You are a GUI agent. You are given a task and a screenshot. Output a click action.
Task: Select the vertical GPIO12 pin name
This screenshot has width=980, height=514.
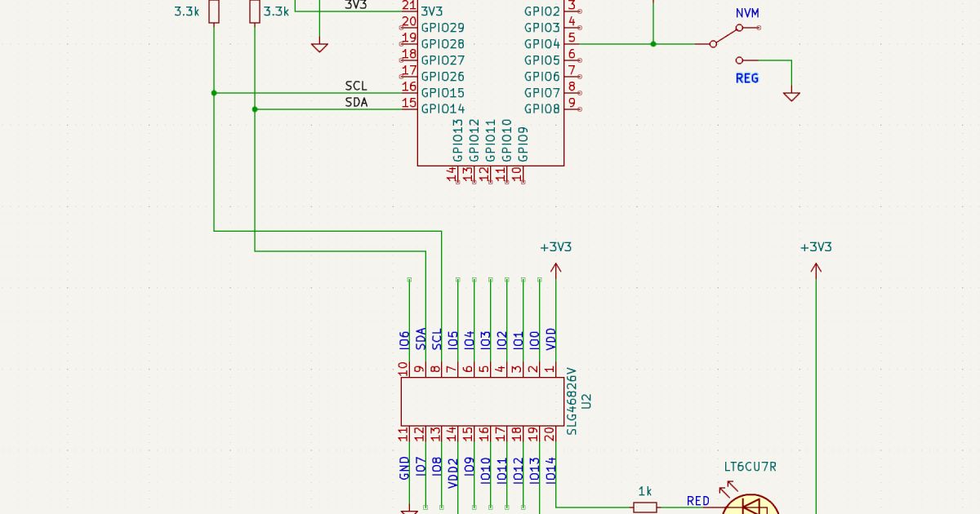click(x=474, y=140)
